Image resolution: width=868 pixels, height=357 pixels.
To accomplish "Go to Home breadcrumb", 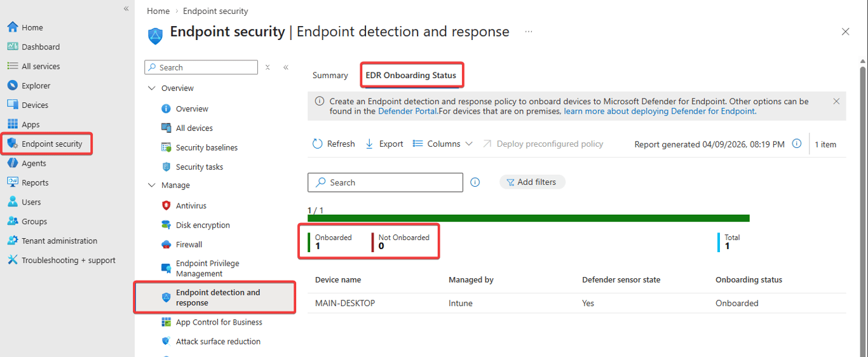I will click(158, 11).
